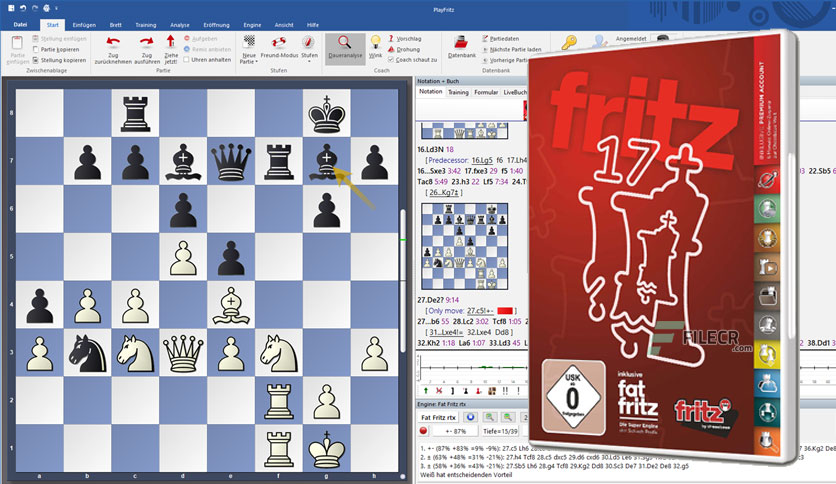This screenshot has height=484, width=836.
Task: Click the black pawn annotation icon
Action: click(465, 391)
